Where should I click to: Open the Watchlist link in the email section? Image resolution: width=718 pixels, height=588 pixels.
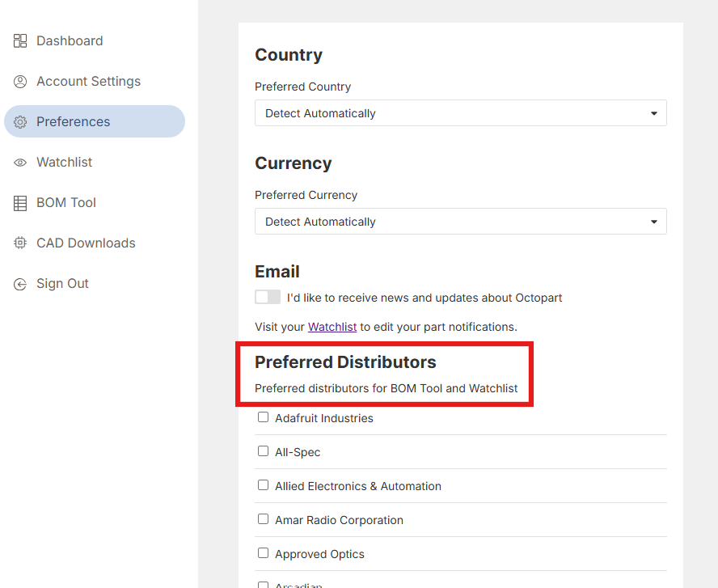coord(332,327)
